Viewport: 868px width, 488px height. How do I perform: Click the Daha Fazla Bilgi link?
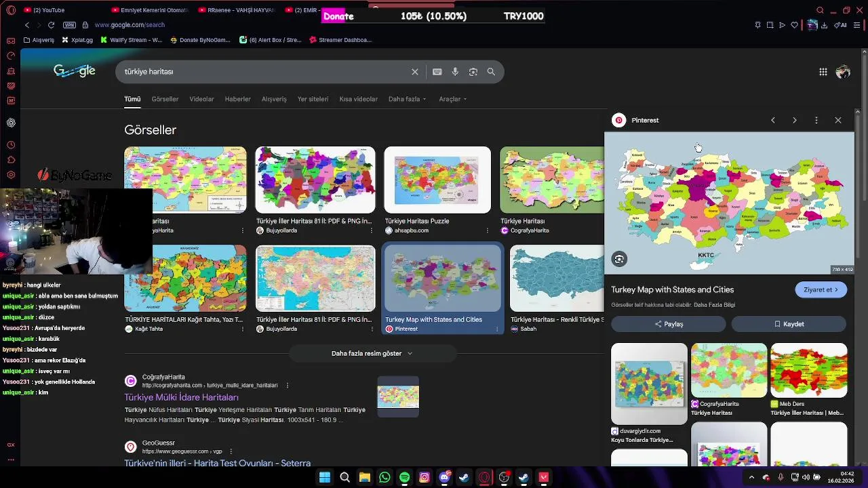click(714, 305)
